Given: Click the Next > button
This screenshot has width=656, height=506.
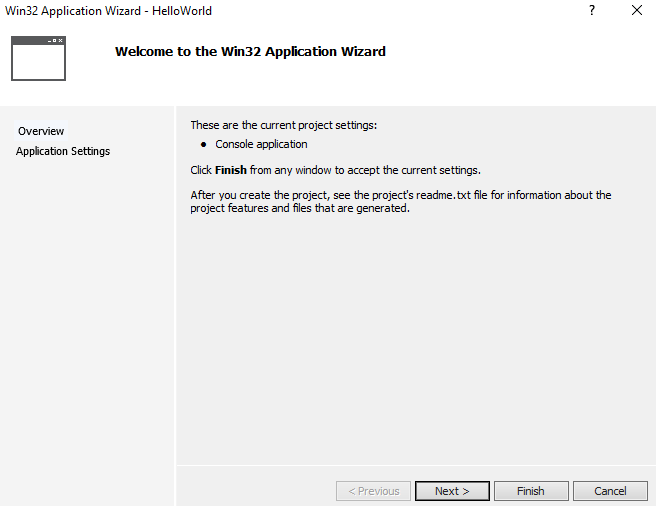Looking at the screenshot, I should click(452, 491).
